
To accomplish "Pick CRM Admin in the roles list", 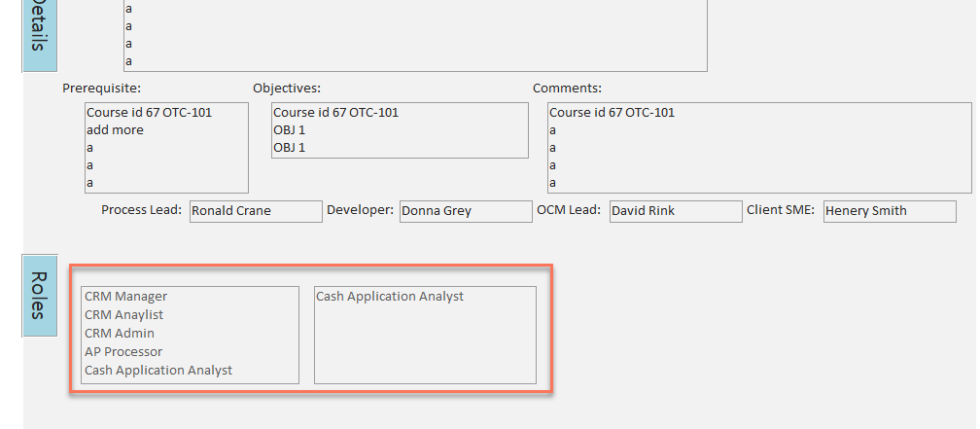I will [120, 334].
